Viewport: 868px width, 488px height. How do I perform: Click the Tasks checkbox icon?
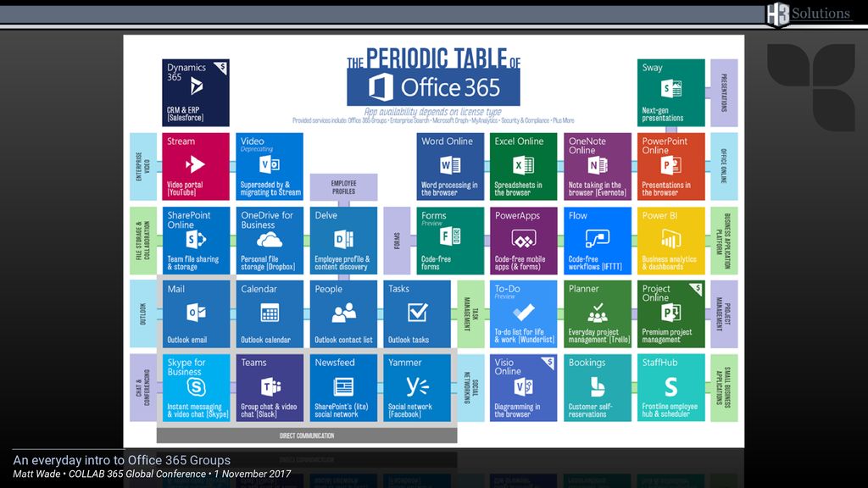coord(417,313)
